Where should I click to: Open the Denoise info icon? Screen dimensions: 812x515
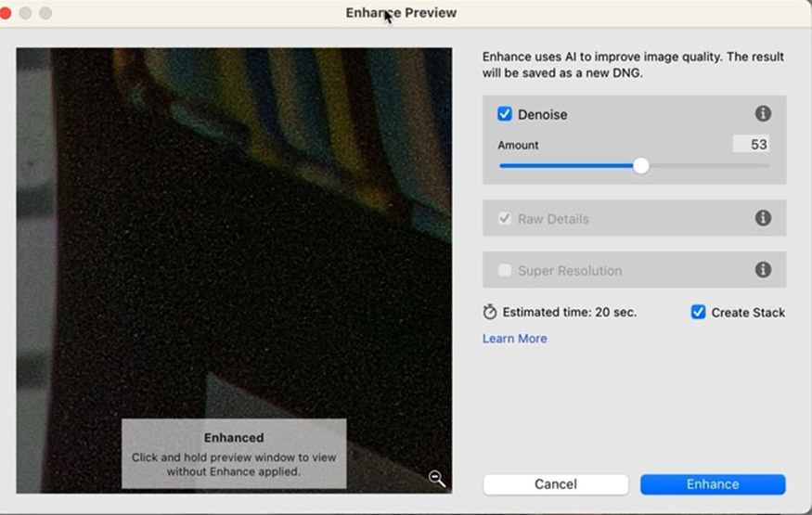[763, 113]
